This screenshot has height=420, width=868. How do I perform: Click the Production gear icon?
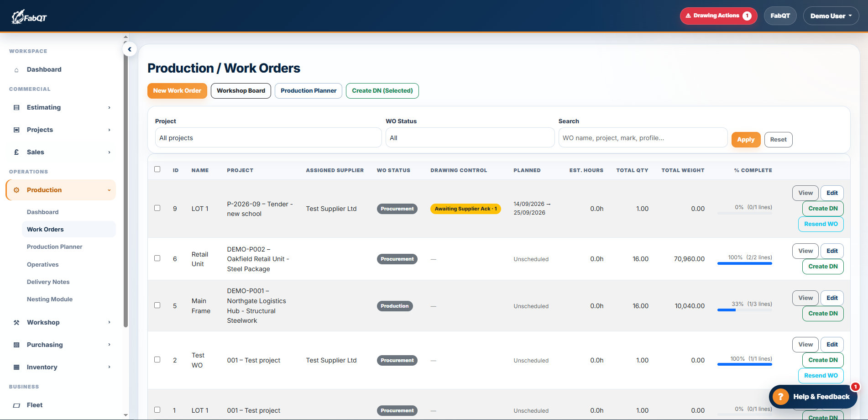(x=16, y=190)
